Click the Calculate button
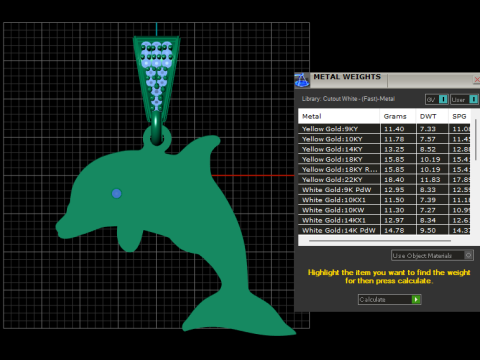Screen dimensions: 480x360 coord(390,299)
